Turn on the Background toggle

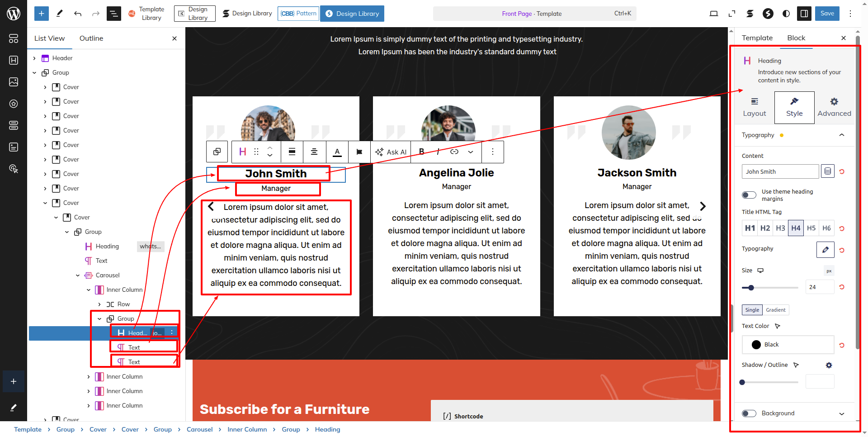coord(749,413)
